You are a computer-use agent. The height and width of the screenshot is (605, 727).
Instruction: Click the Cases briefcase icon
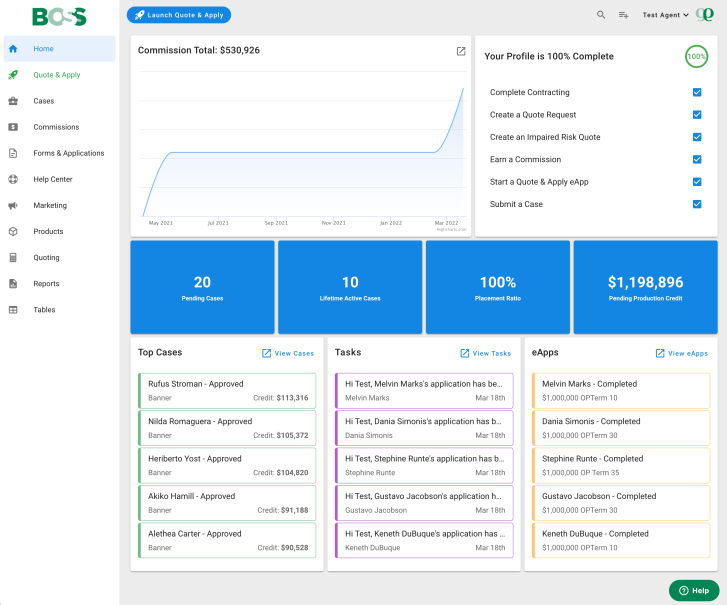pos(13,101)
